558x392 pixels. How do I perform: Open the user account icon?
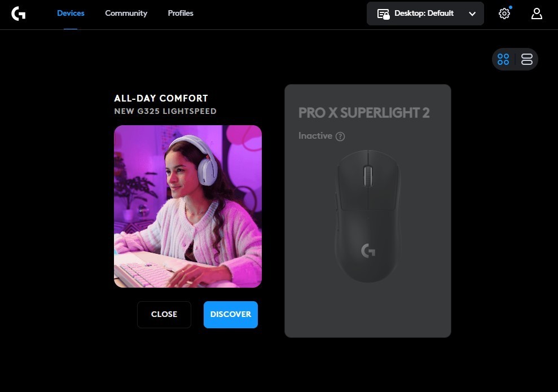pos(537,14)
